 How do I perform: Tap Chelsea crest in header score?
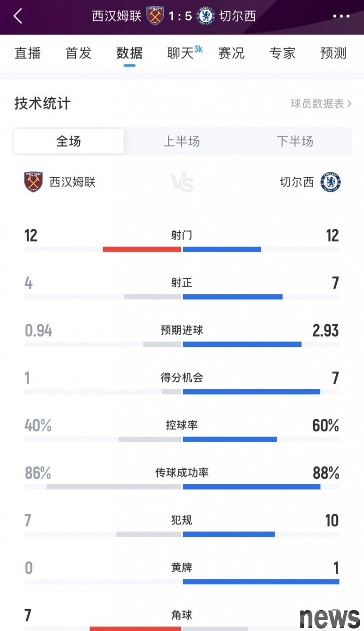pyautogui.click(x=206, y=16)
